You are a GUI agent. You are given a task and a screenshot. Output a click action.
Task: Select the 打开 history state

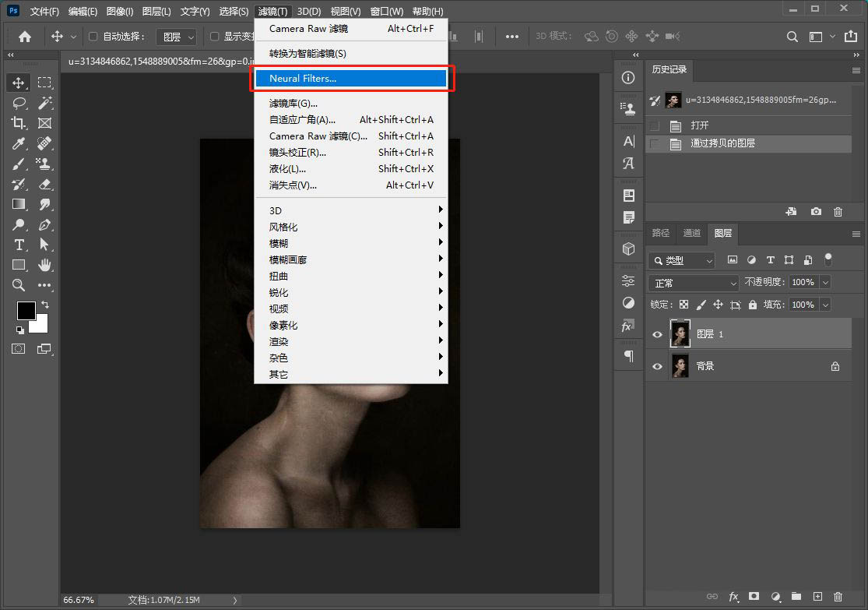(x=700, y=125)
